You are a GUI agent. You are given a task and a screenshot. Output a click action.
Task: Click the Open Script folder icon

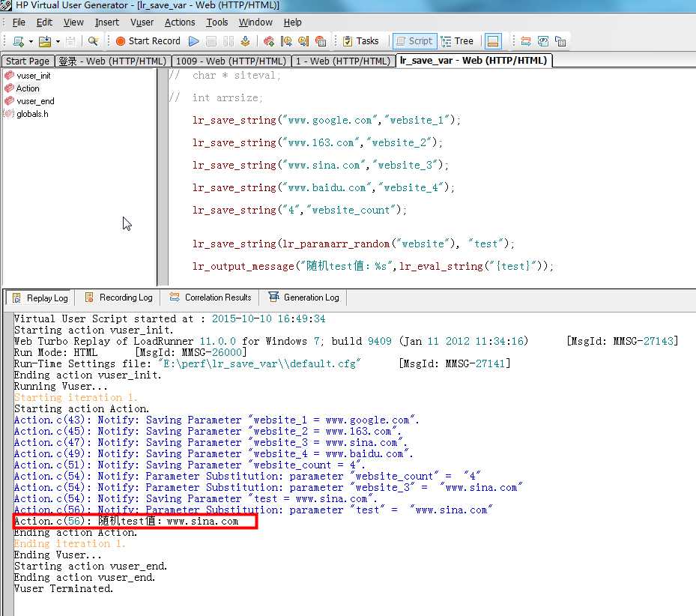tap(45, 41)
